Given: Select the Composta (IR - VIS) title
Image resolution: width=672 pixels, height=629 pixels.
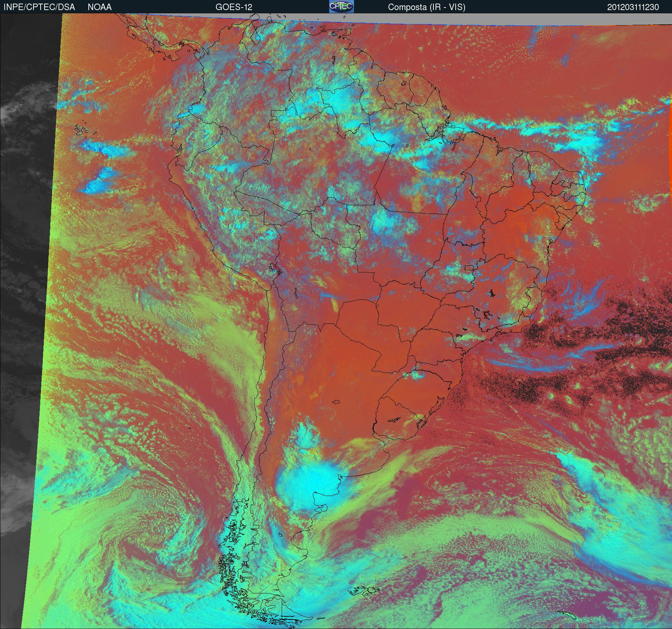Looking at the screenshot, I should [427, 7].
